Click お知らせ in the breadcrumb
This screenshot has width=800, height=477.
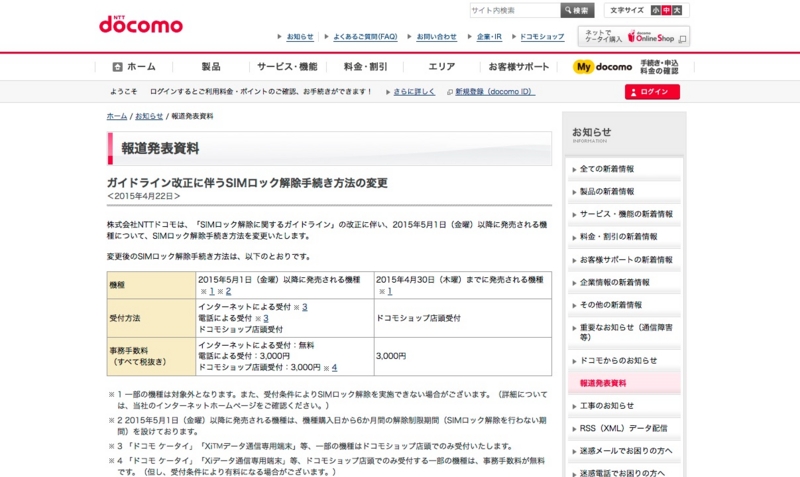tap(149, 116)
